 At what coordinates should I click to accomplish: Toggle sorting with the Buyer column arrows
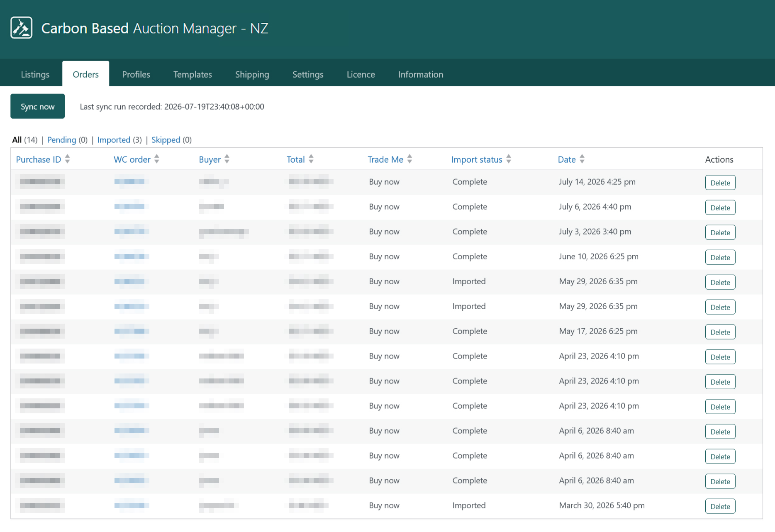[x=227, y=159]
